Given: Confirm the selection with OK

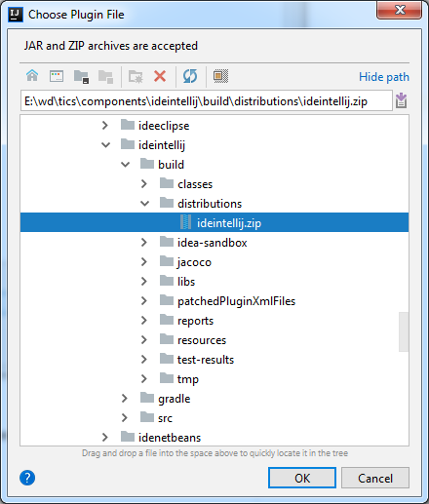Looking at the screenshot, I should pyautogui.click(x=302, y=478).
